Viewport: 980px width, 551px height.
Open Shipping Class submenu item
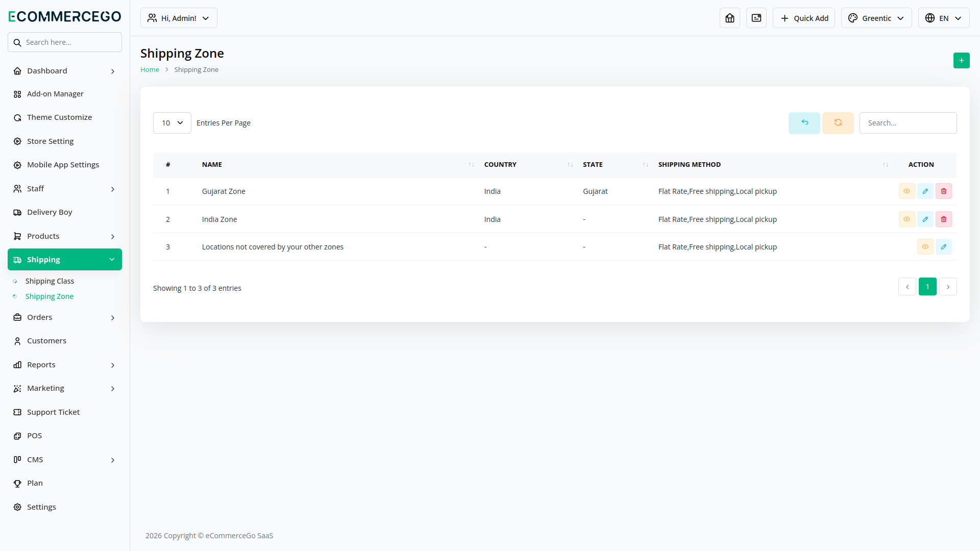50,281
